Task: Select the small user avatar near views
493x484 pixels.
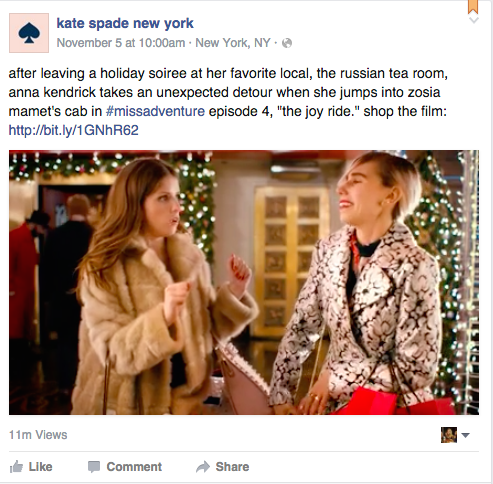Action: (x=449, y=435)
